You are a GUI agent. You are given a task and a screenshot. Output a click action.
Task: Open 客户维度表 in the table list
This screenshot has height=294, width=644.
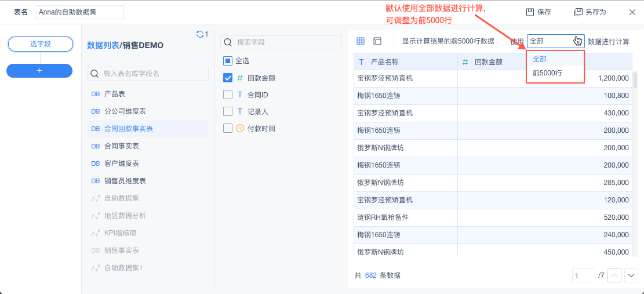tap(122, 164)
